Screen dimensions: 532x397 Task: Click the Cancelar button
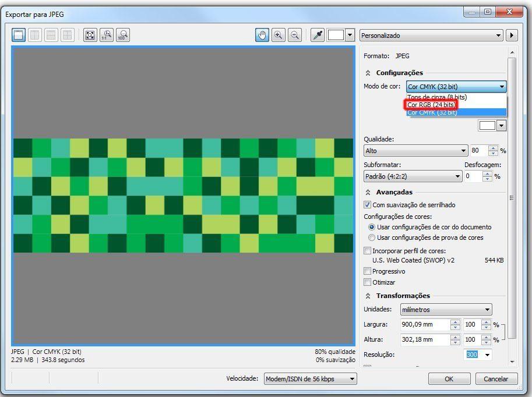[496, 379]
